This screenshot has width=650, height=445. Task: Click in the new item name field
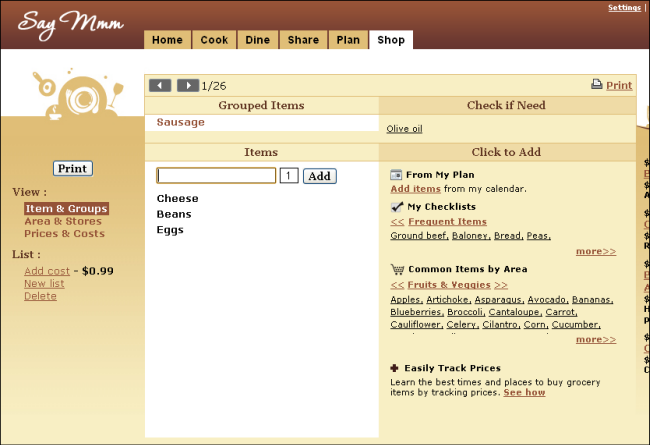point(216,176)
